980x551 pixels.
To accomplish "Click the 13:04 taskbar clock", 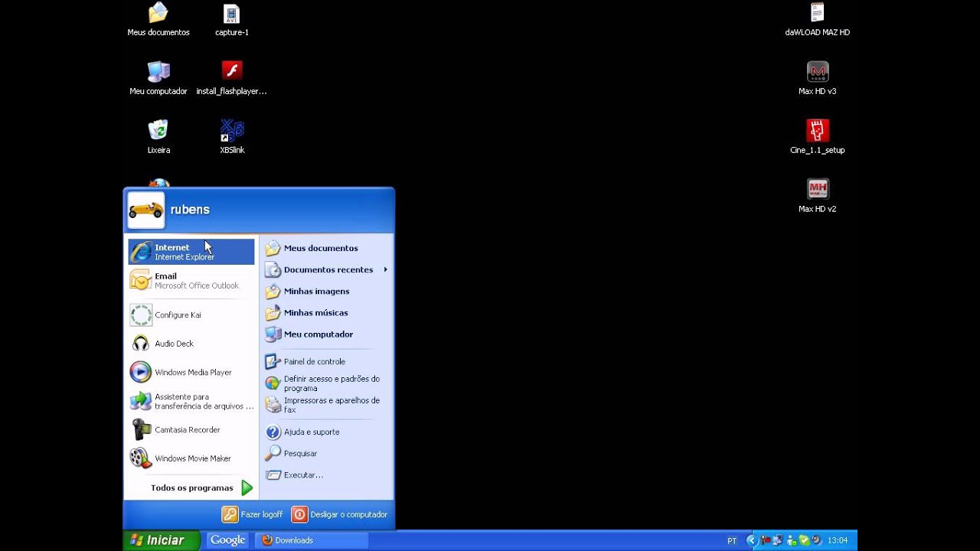I will tap(838, 540).
